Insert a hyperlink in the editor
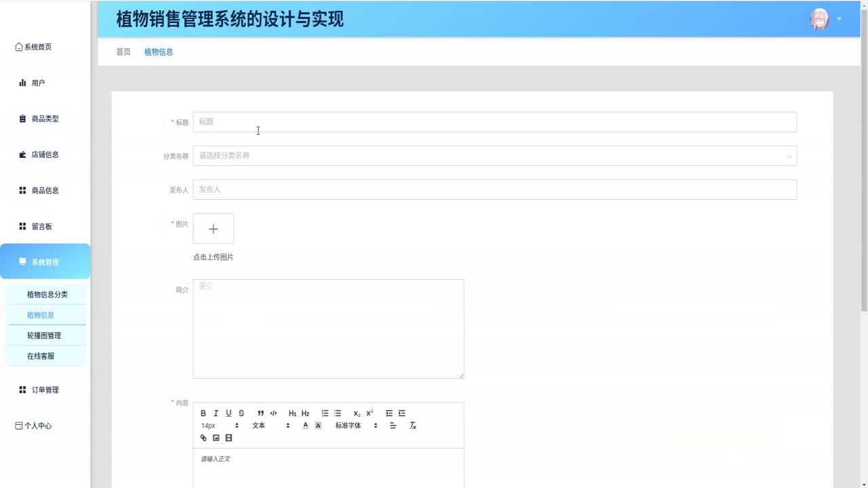Image resolution: width=868 pixels, height=488 pixels. point(203,438)
